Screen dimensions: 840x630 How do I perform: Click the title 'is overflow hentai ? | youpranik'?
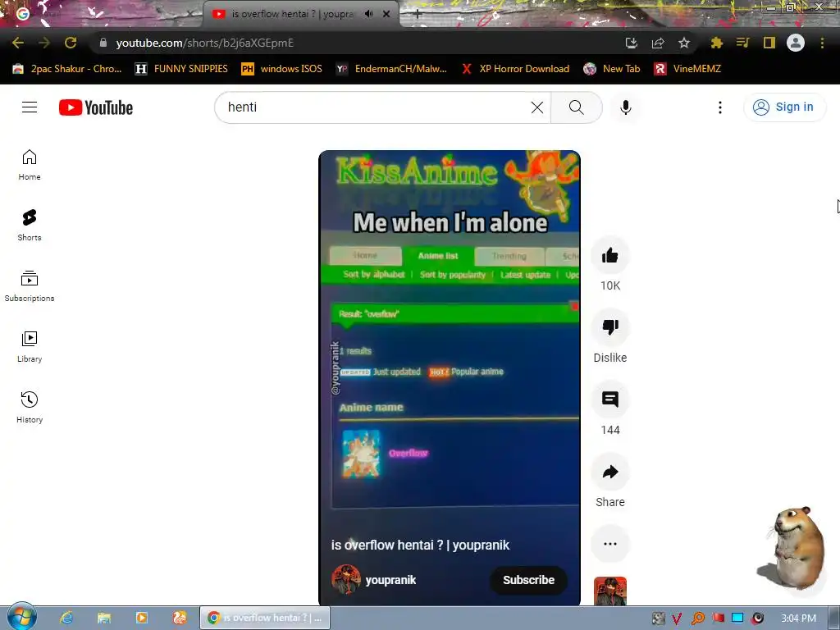420,546
